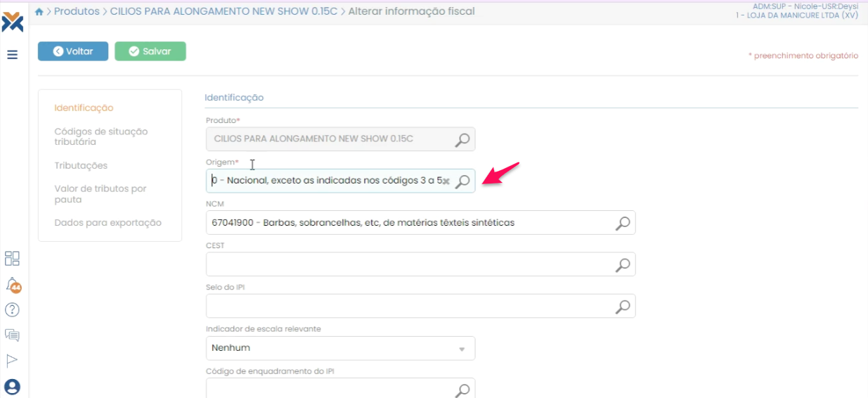This screenshot has height=398, width=868.
Task: Open the help question mark icon
Action: pyautogui.click(x=12, y=309)
